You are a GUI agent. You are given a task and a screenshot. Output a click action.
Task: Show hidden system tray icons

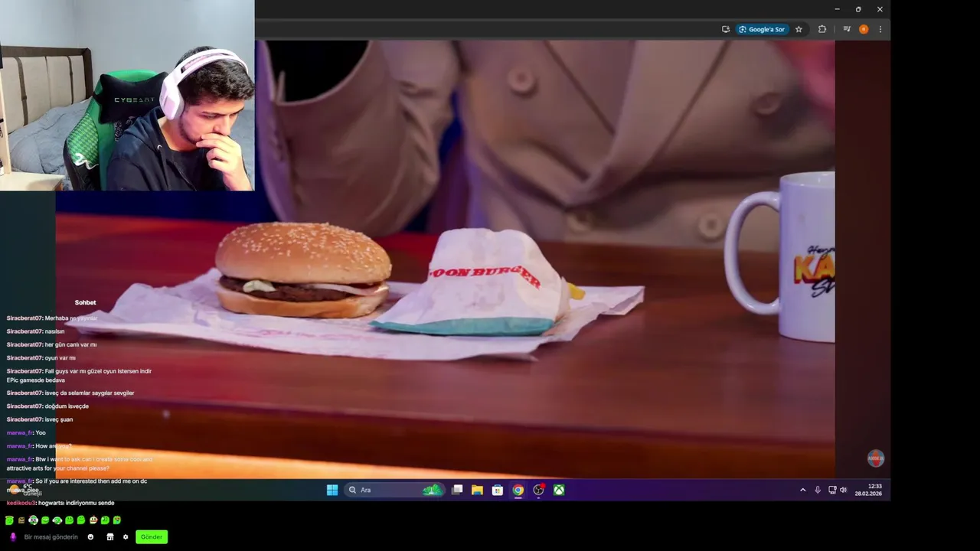802,490
